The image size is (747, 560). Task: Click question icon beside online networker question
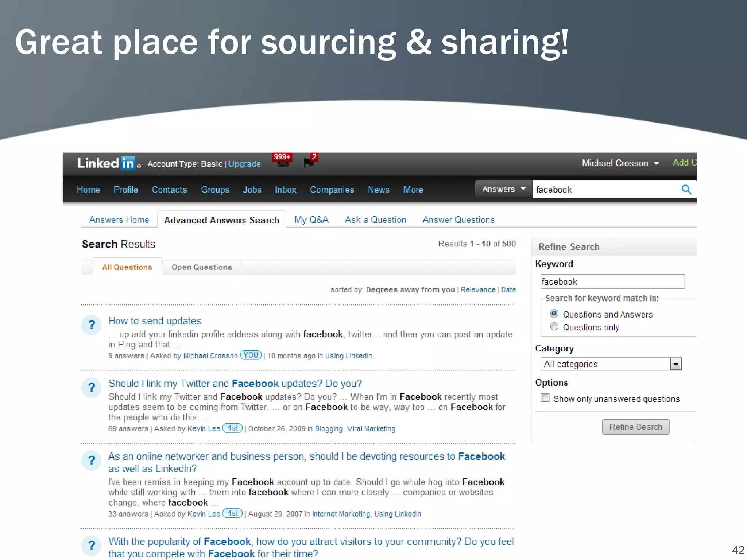pos(91,460)
